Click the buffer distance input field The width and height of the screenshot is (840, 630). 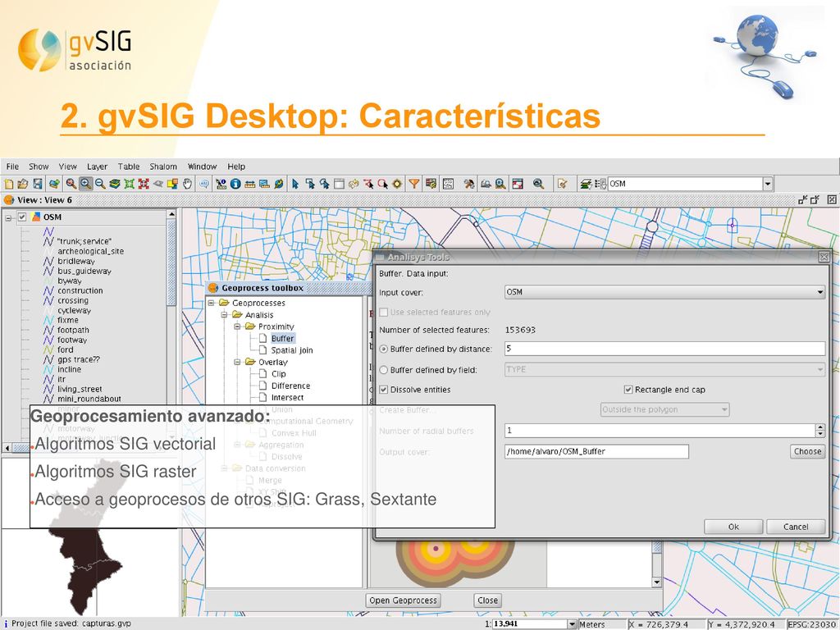click(664, 349)
